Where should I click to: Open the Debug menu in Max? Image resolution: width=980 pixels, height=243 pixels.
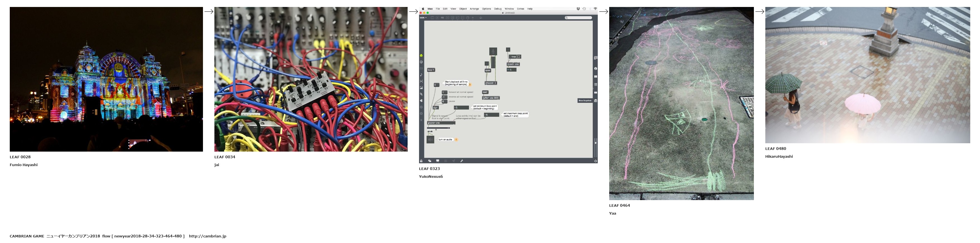coord(498,9)
